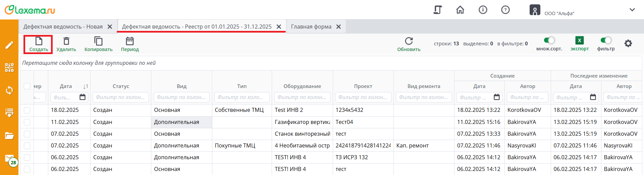Switch to the Главная форма tab

coord(311,27)
